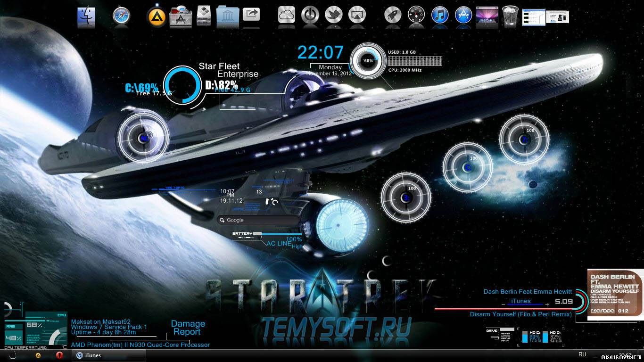Launch iTunes from the top dock
This screenshot has height=362, width=644.
(x=440, y=15)
